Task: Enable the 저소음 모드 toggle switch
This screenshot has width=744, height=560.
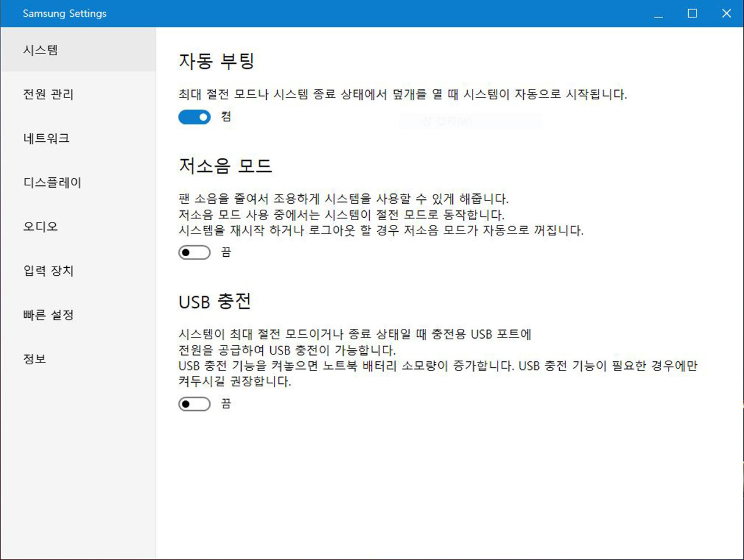Action: click(194, 253)
